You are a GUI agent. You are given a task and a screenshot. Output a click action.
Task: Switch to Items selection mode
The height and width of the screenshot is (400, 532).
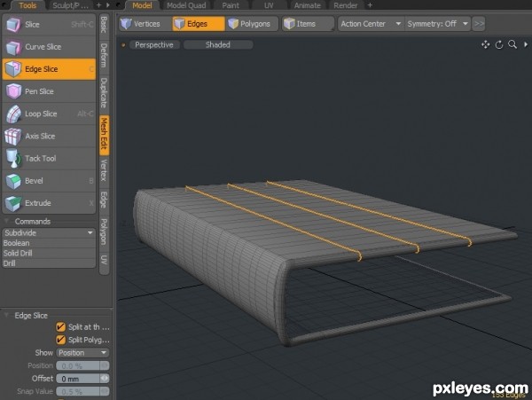(x=308, y=24)
